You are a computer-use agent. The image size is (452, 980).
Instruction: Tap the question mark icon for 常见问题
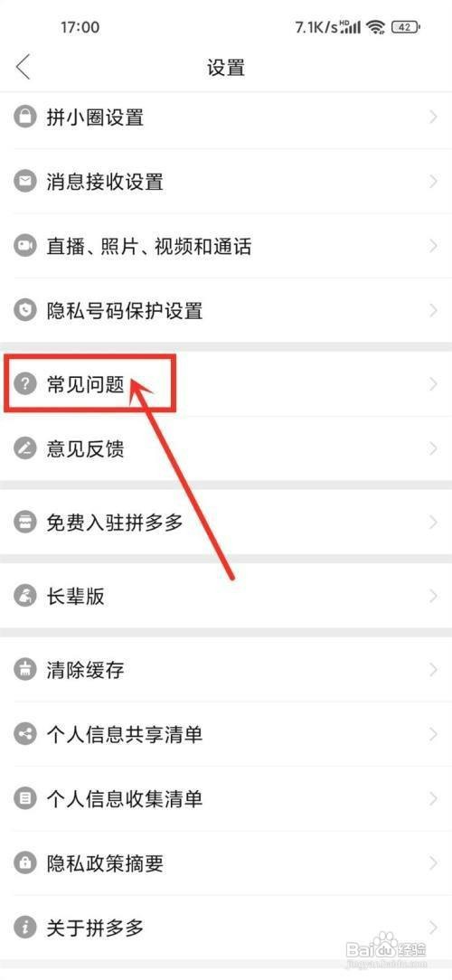pos(25,383)
